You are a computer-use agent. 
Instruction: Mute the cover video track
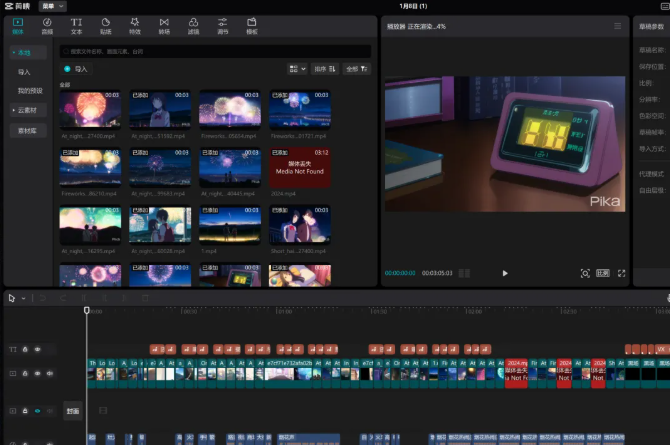(x=50, y=411)
